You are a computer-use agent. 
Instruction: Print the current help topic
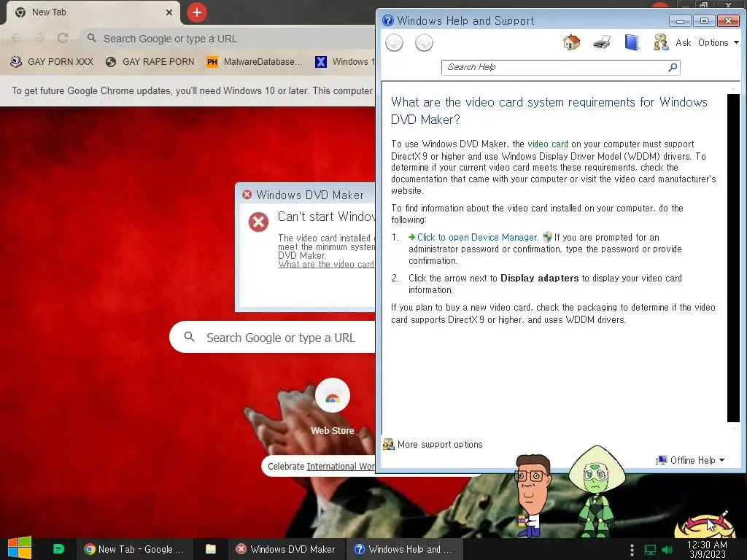coord(602,42)
